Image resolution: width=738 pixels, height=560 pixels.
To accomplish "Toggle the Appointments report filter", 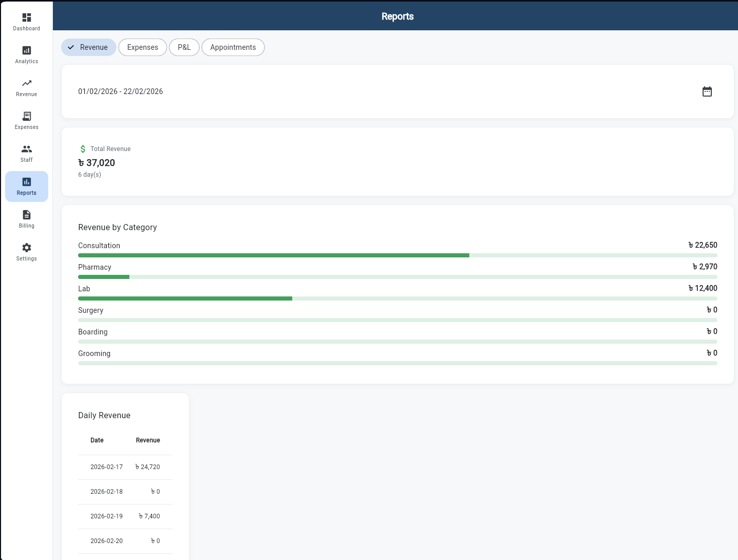I will 233,47.
